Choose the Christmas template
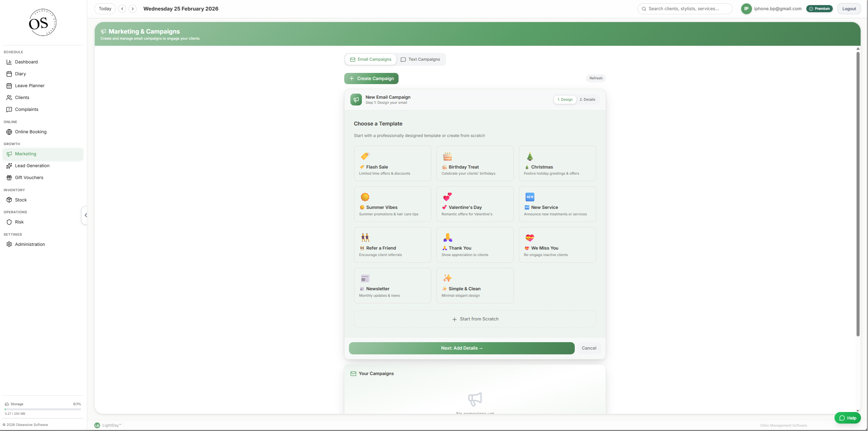 (x=557, y=163)
